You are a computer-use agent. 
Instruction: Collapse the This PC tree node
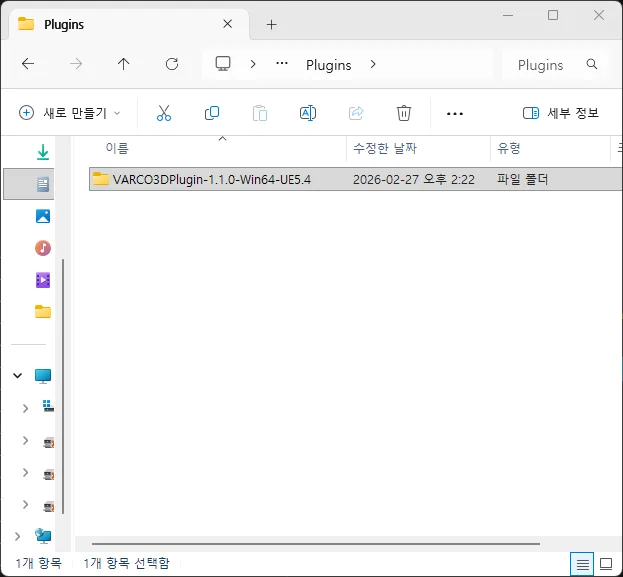tap(17, 376)
